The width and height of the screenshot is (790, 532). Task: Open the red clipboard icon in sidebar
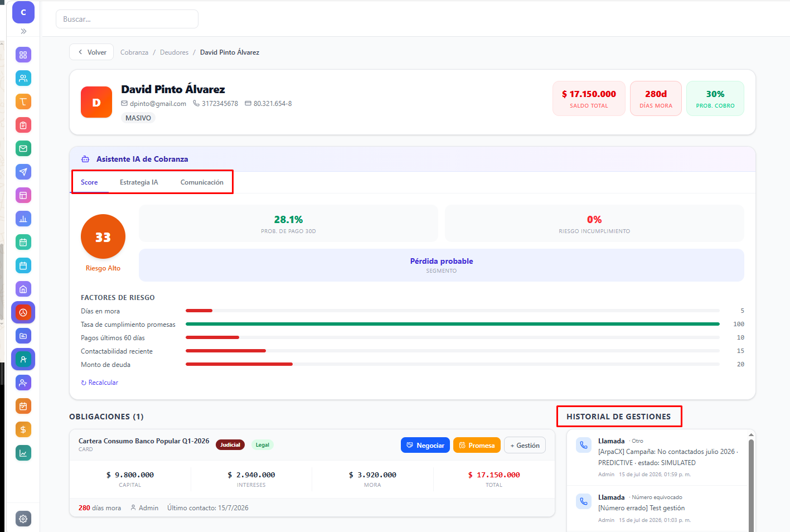23,125
